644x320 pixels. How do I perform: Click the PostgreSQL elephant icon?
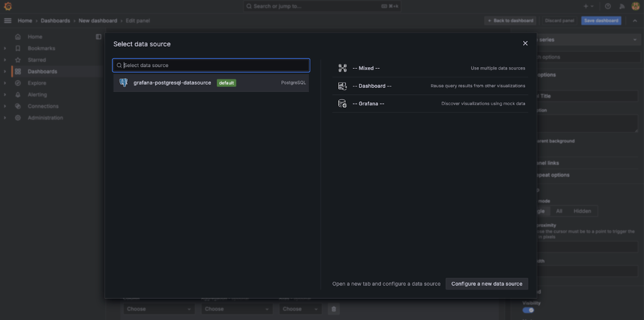point(123,83)
